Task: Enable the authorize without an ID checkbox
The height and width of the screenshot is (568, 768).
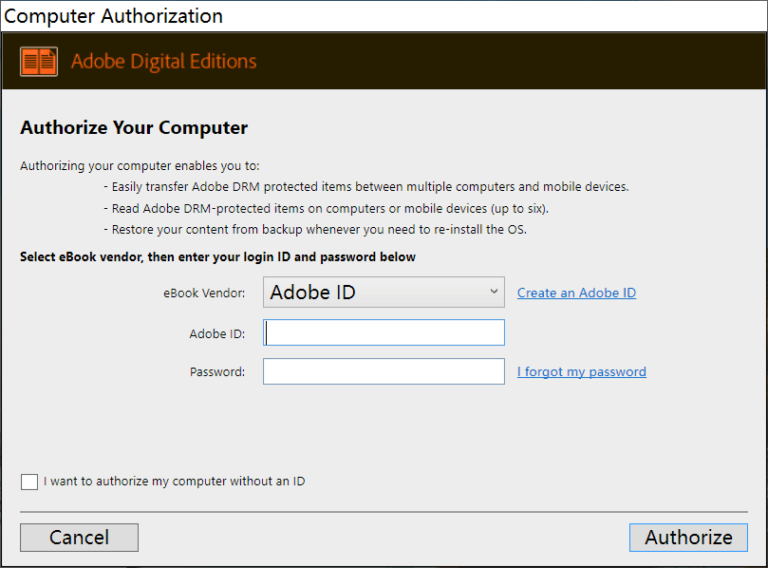Action: 29,482
